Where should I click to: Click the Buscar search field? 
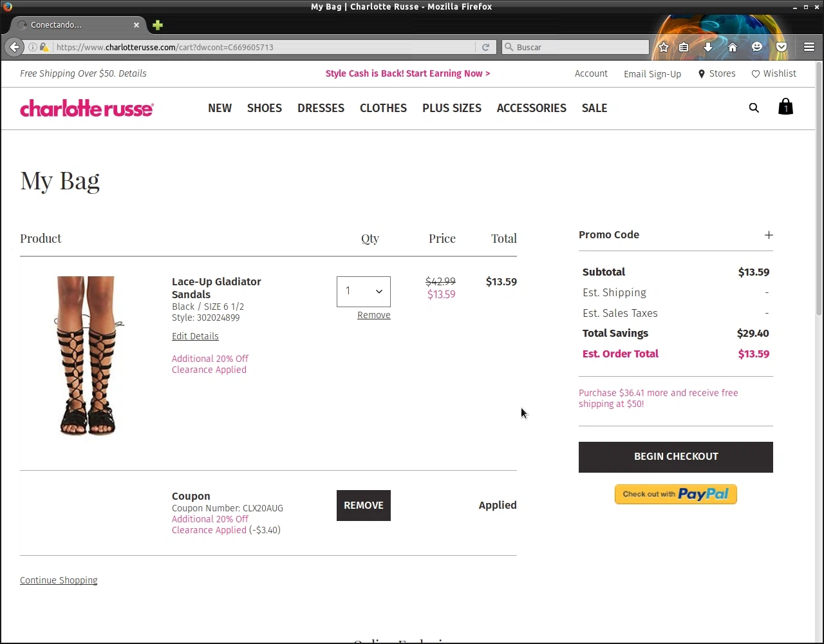tap(576, 47)
